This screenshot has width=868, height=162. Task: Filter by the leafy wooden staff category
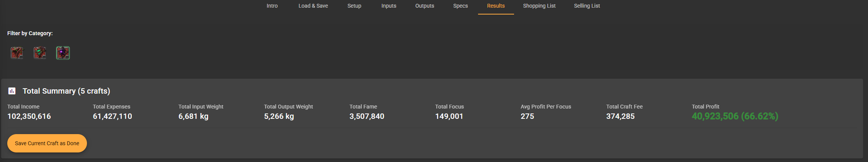17,53
